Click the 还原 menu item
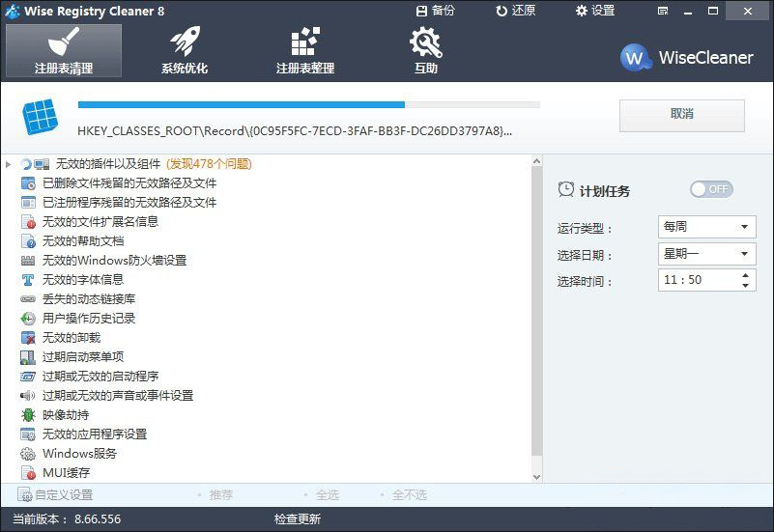This screenshot has width=774, height=532. [x=516, y=11]
